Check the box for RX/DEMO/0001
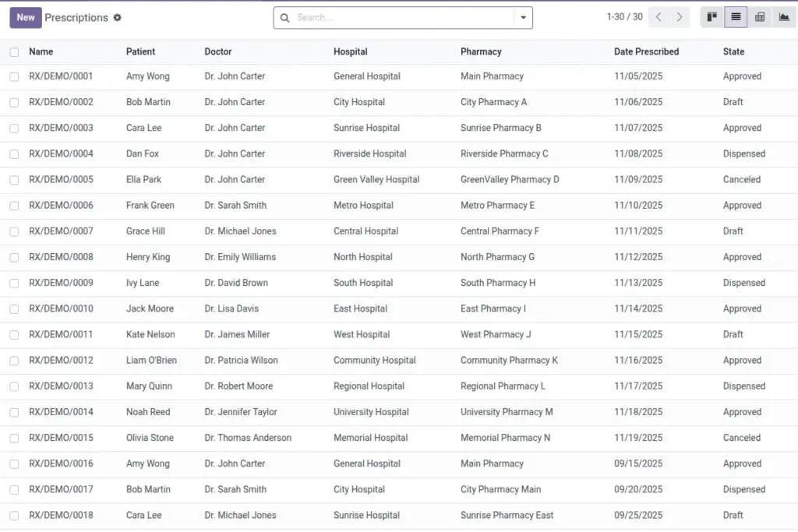Screen dimensions: 798x532 click(x=14, y=77)
